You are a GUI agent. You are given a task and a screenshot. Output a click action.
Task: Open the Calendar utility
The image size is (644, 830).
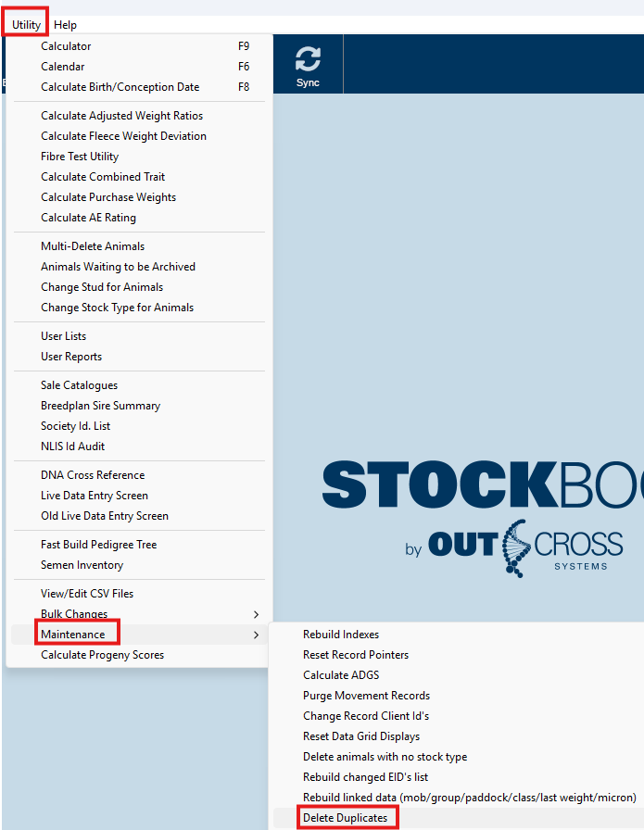(x=63, y=67)
